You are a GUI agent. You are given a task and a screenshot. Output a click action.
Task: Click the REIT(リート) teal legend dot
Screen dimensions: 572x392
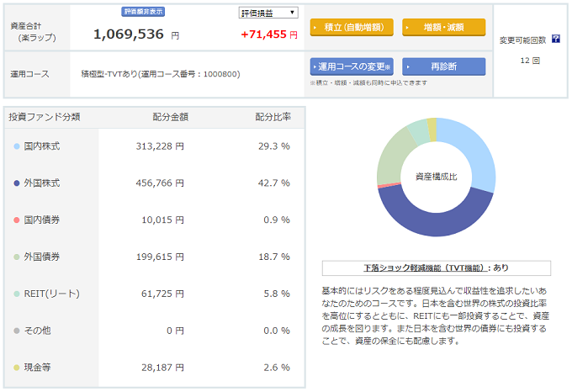(17, 294)
